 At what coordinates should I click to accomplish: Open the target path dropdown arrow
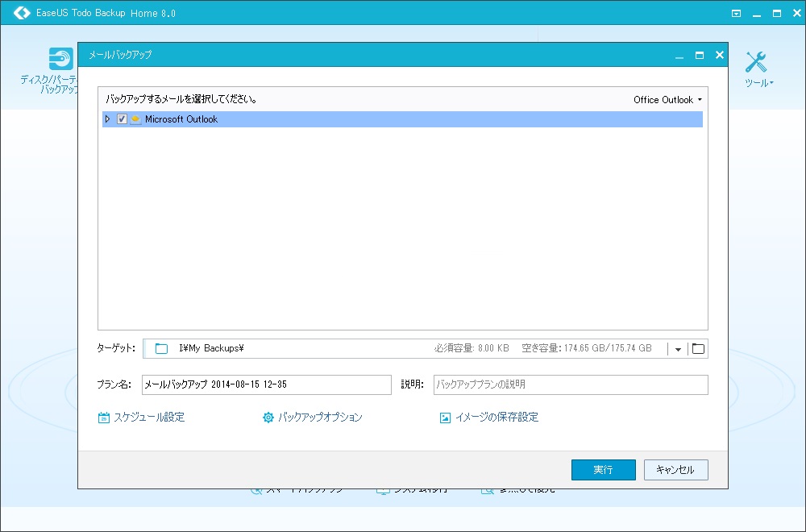(x=678, y=349)
